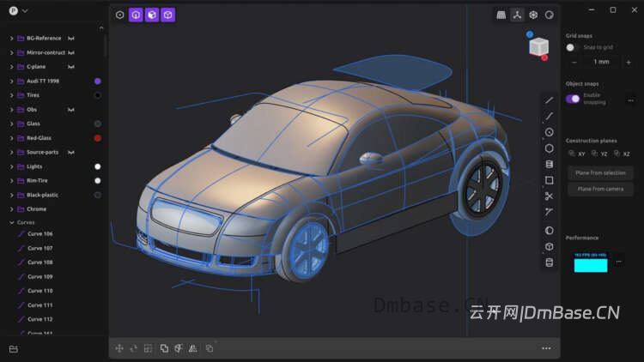
Task: Toggle the viewport grid icon
Action: (x=501, y=15)
